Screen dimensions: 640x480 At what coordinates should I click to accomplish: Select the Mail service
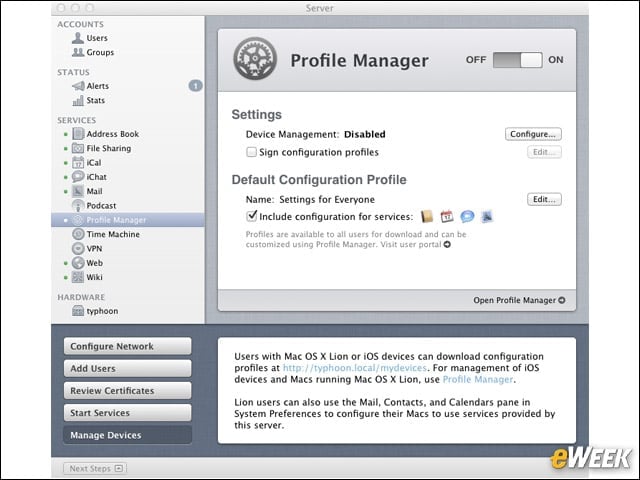click(x=87, y=191)
